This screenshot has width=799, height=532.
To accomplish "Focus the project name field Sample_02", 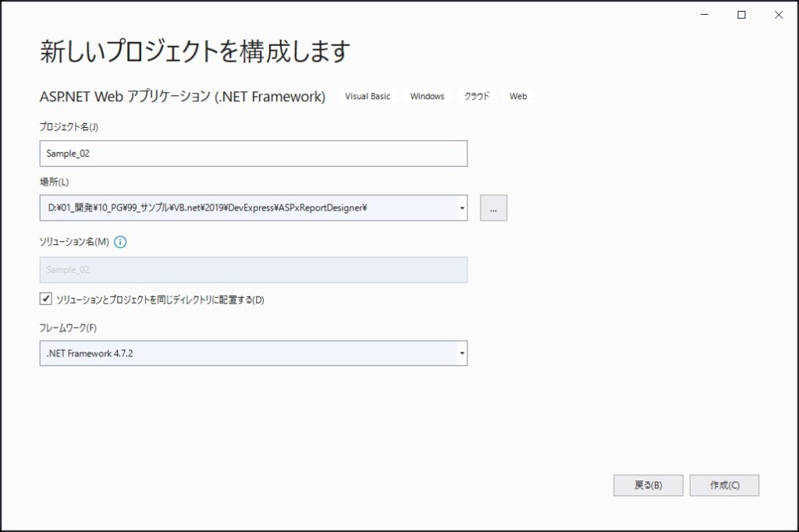I will [x=254, y=154].
